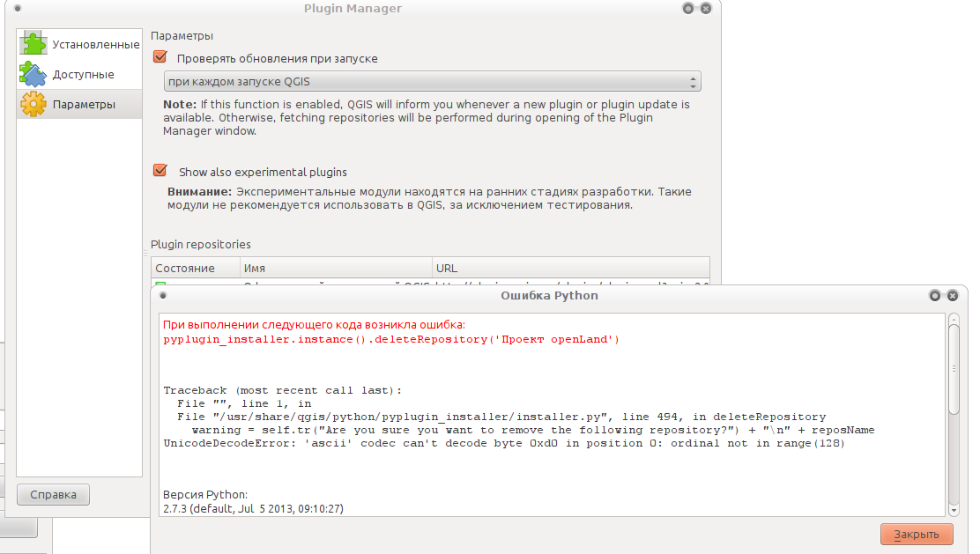Viewport: 980px width, 554px height.
Task: Click the UnicodeDecodeError message line
Action: (504, 443)
